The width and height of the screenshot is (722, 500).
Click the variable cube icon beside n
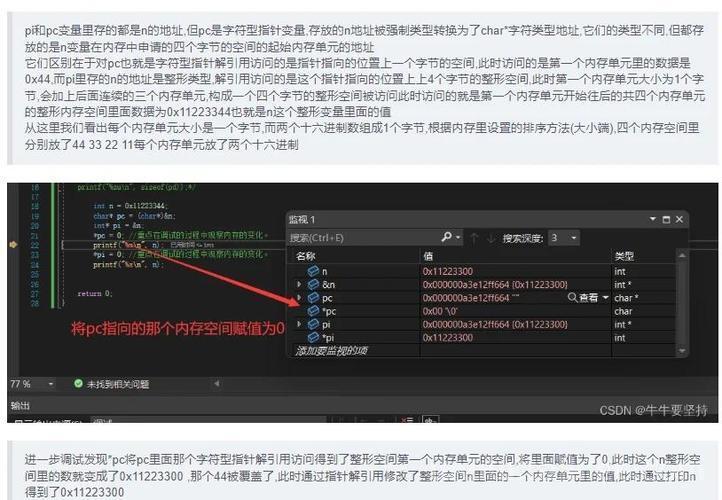pos(313,271)
